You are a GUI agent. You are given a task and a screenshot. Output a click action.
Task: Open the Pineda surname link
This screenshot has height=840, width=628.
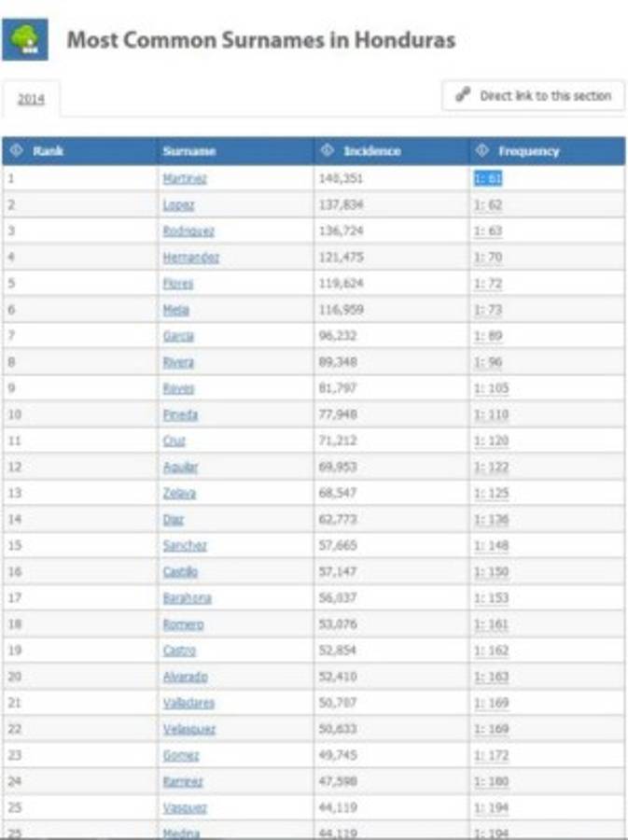pyautogui.click(x=180, y=413)
